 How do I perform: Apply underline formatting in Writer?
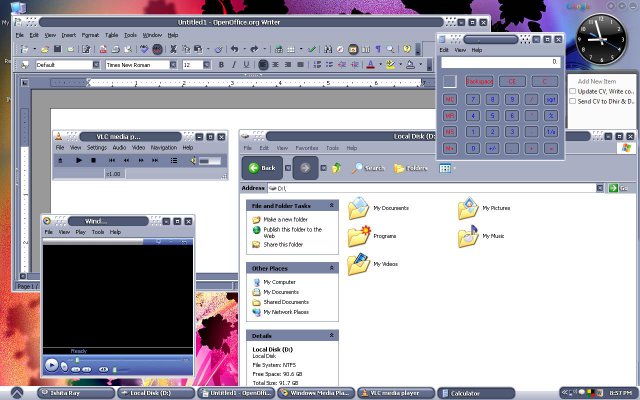(x=246, y=64)
